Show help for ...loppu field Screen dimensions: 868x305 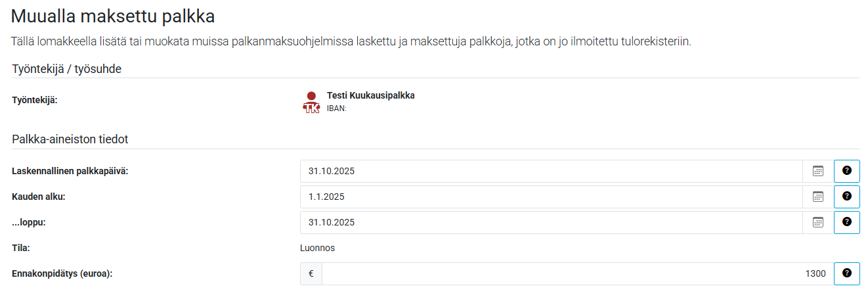(x=846, y=222)
